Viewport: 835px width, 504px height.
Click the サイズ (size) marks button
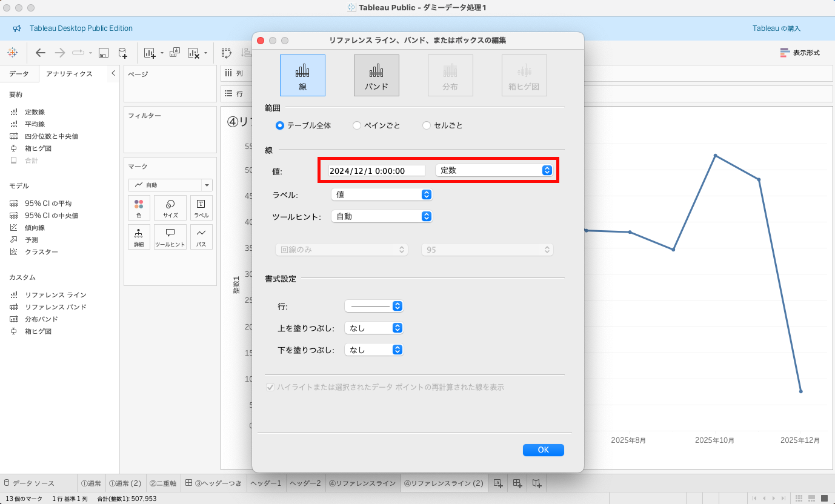click(x=170, y=207)
